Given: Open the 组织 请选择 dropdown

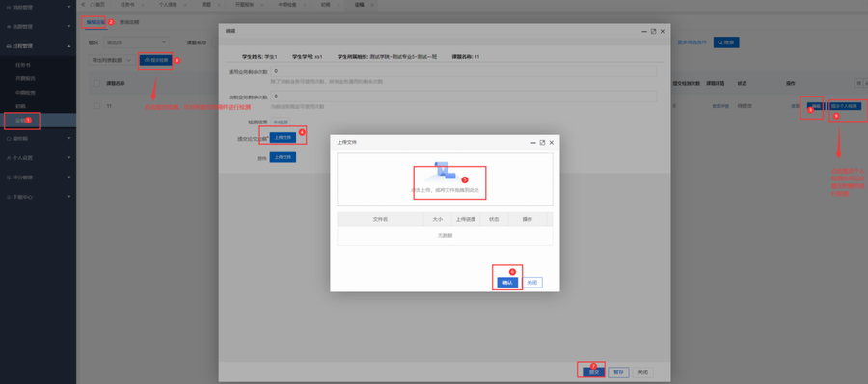Looking at the screenshot, I should pos(136,42).
